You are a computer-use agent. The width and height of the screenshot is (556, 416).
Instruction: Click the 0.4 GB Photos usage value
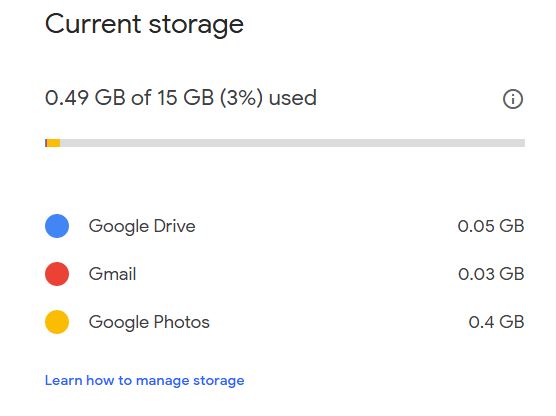(496, 322)
